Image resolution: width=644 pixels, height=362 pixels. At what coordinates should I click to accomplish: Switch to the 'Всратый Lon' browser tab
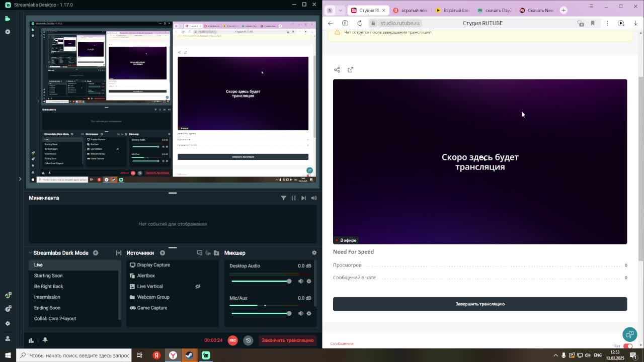pyautogui.click(x=452, y=10)
